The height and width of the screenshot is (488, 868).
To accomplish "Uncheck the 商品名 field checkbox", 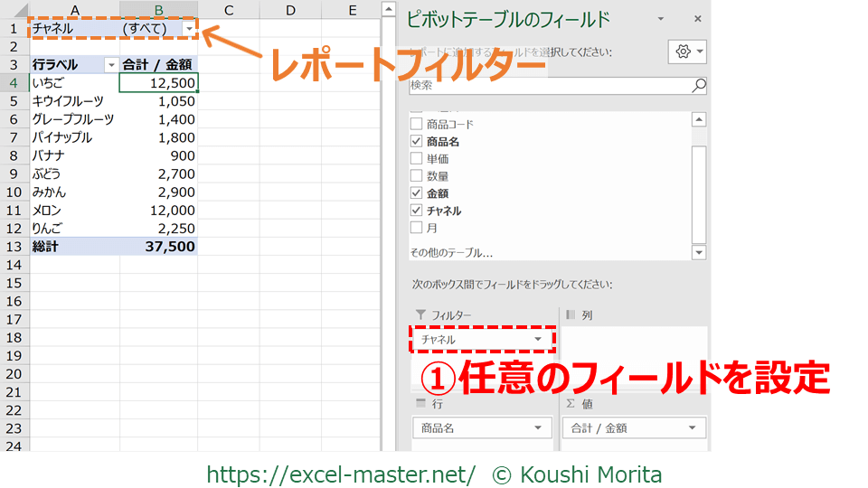I will pyautogui.click(x=416, y=141).
